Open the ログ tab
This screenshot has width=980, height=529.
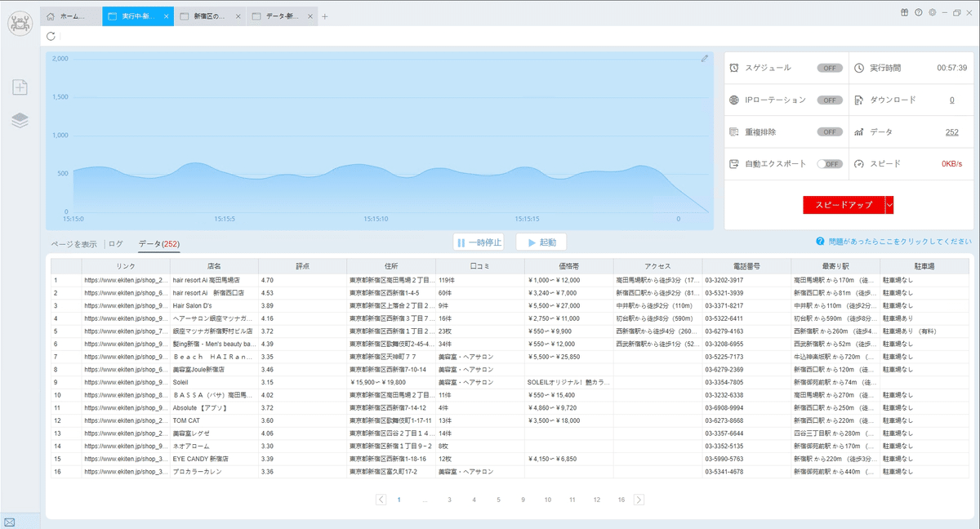point(116,244)
